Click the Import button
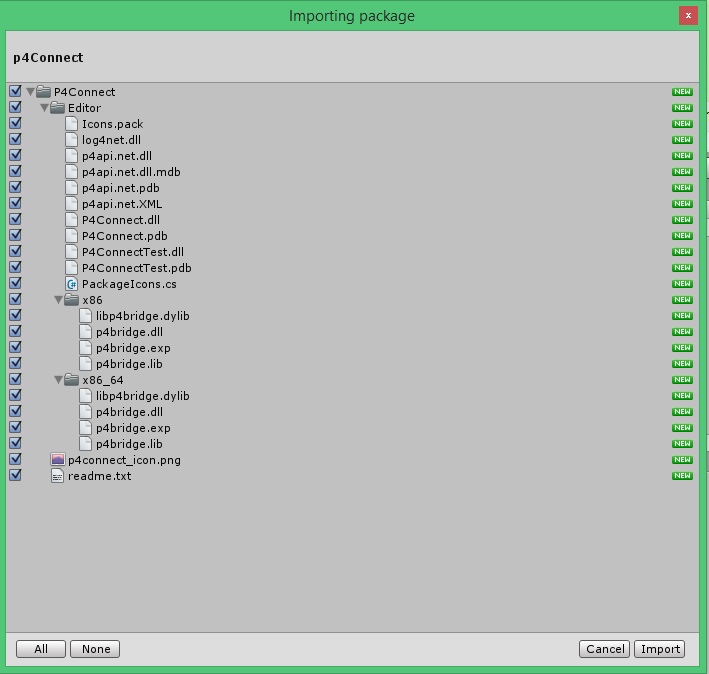The height and width of the screenshot is (674, 709). click(660, 649)
